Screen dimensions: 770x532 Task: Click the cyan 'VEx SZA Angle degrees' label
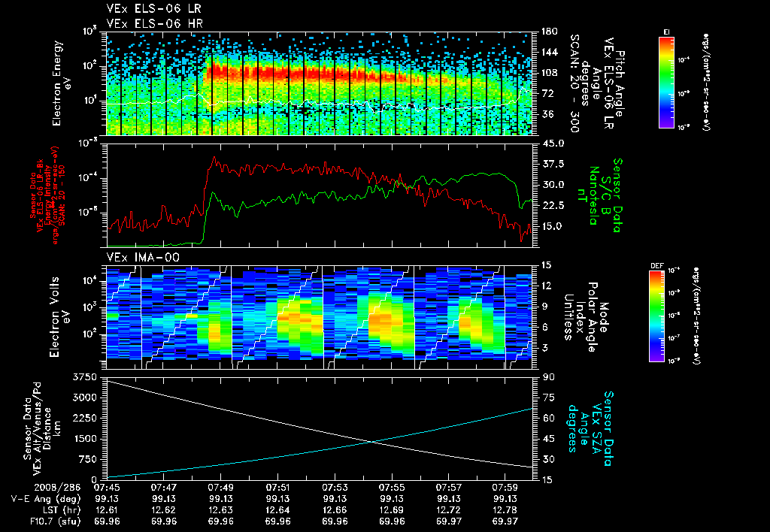[x=591, y=428]
